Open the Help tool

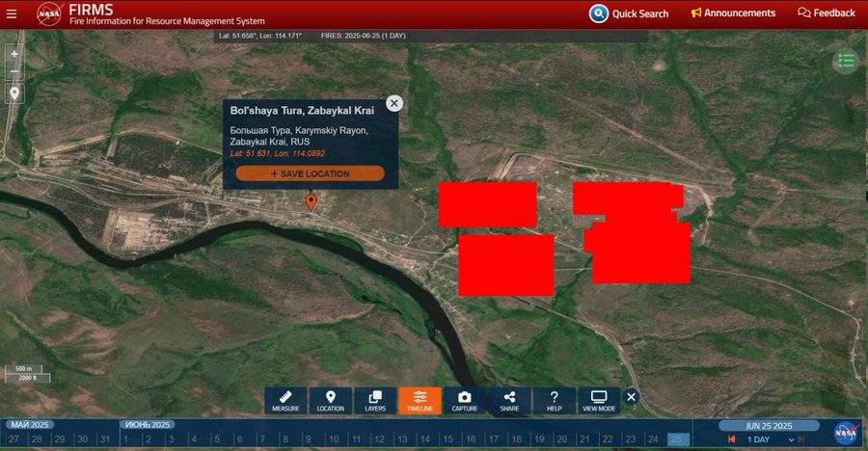click(x=555, y=401)
